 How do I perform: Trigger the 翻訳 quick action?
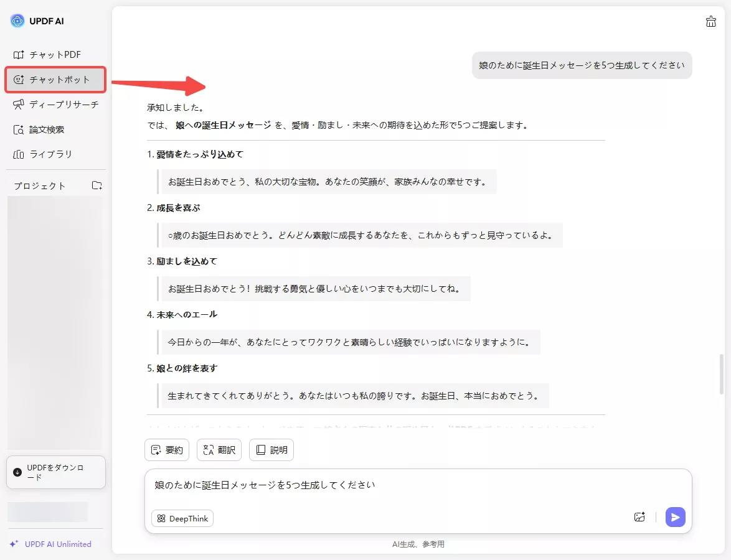pos(219,449)
